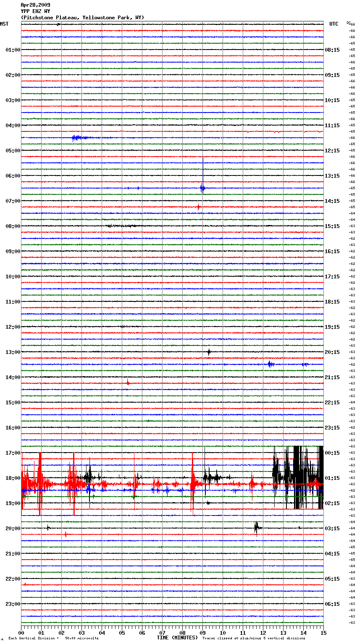Click the 04:00 MST row label
The height and width of the screenshot is (644, 357).
[13, 126]
